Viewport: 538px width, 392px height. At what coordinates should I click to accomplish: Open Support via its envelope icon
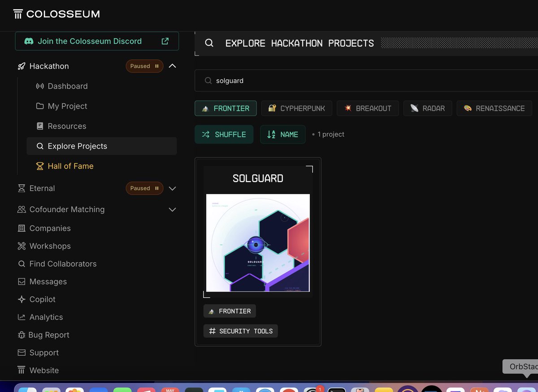22,353
